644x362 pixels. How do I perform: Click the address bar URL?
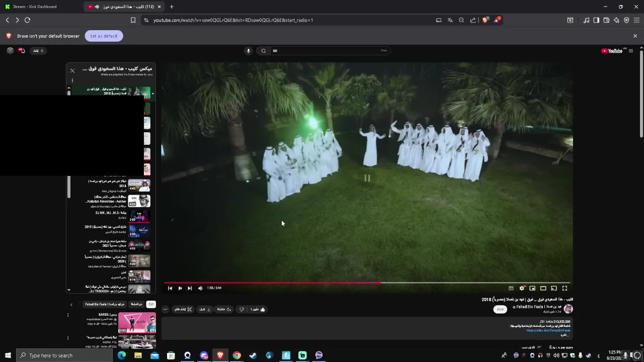(233, 20)
